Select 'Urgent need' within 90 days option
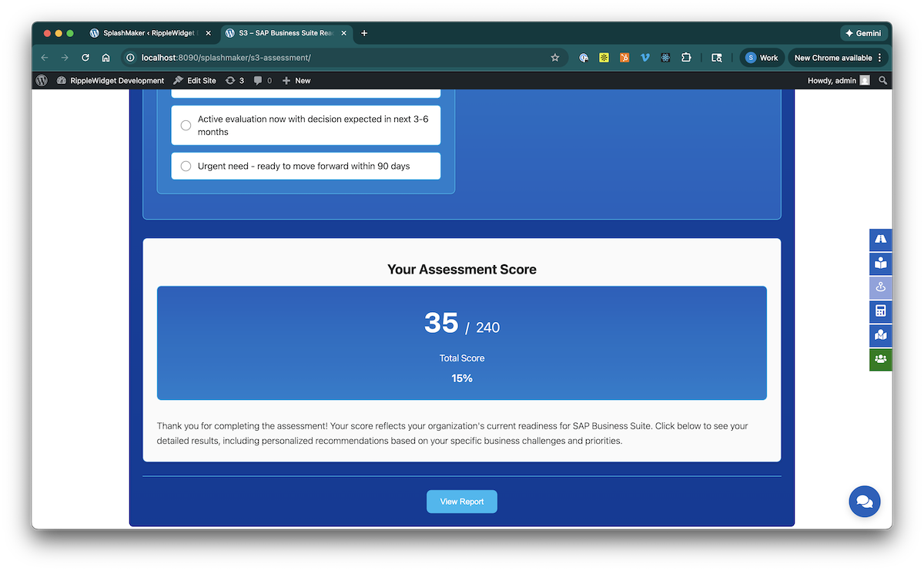 (x=186, y=166)
